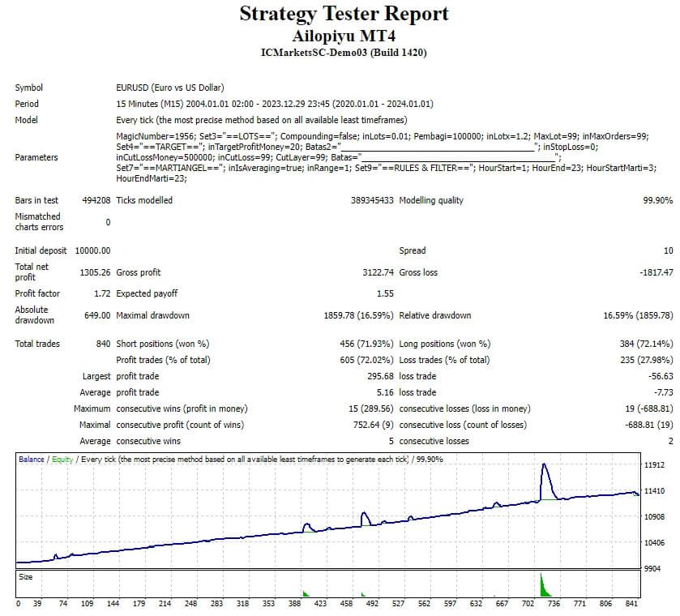Click the total net profit value "1305.26"
The image size is (680, 616).
[x=95, y=272]
